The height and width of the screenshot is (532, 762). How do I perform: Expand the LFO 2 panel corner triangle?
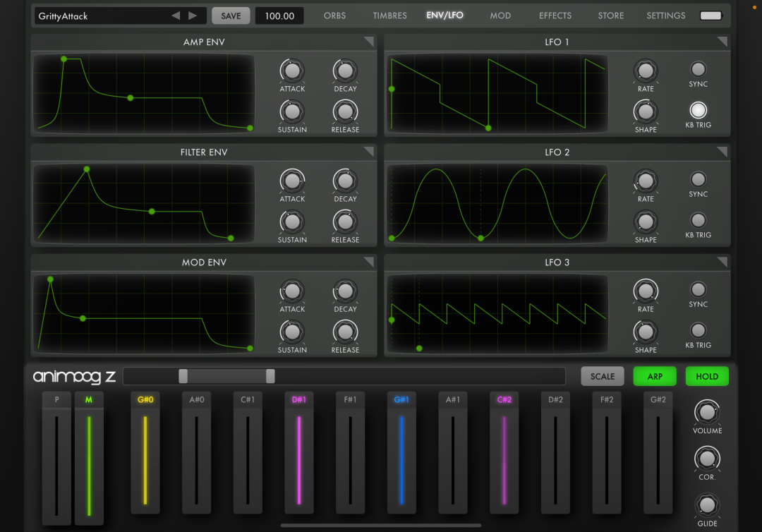pos(722,152)
